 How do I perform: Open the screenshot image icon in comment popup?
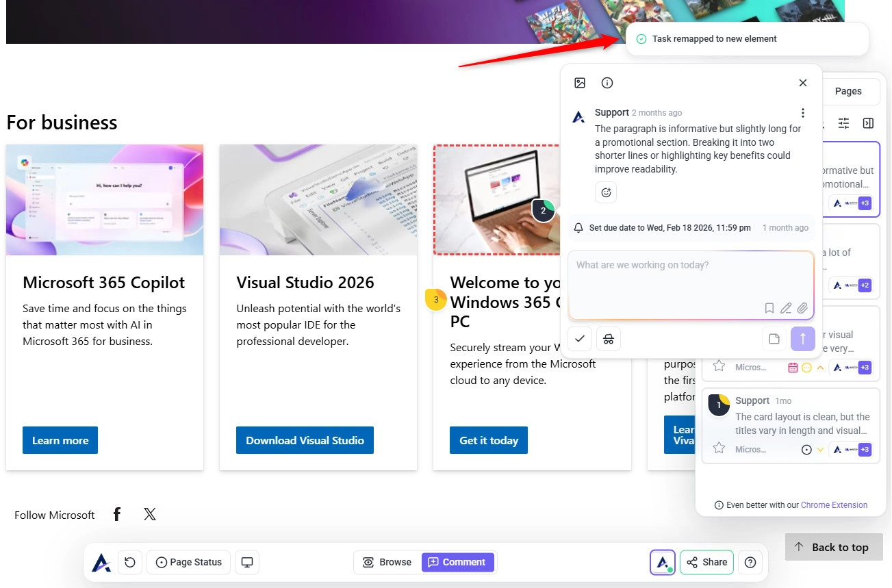click(580, 83)
